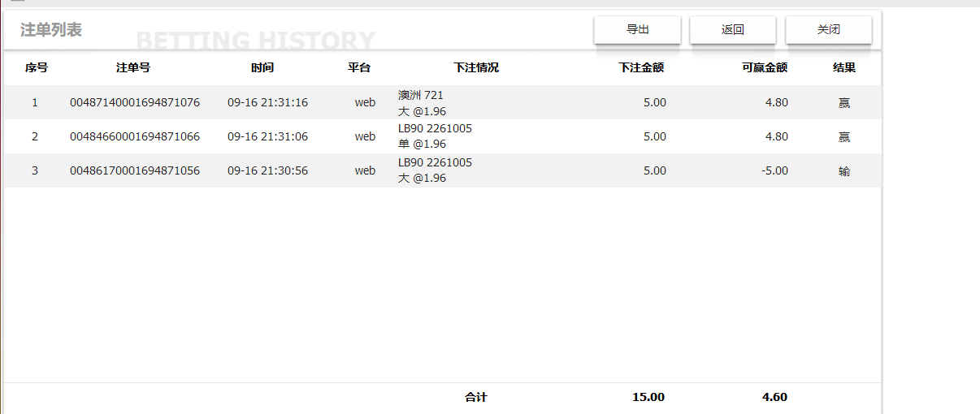Click the 导出 export button

coord(637,30)
